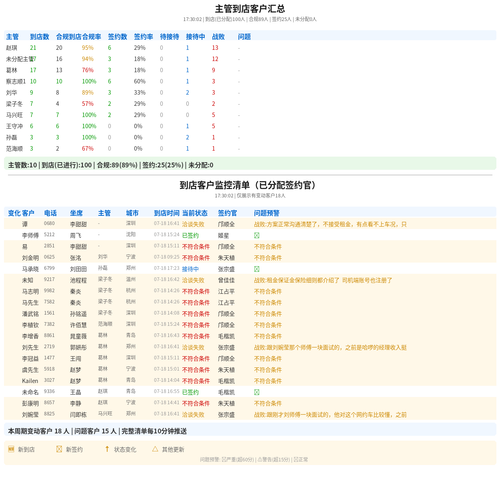Click the 问题预警 legend footnote

click(x=254, y=460)
